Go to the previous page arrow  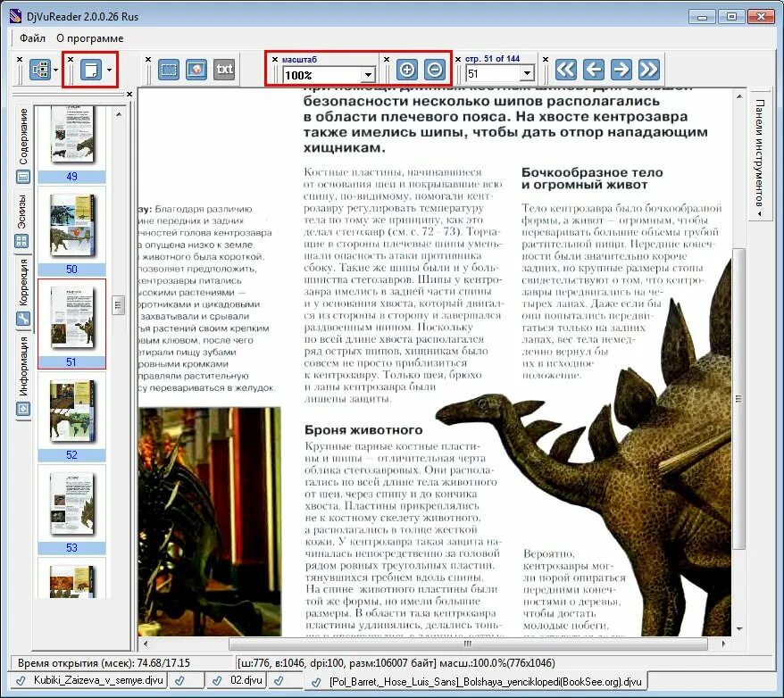(594, 70)
